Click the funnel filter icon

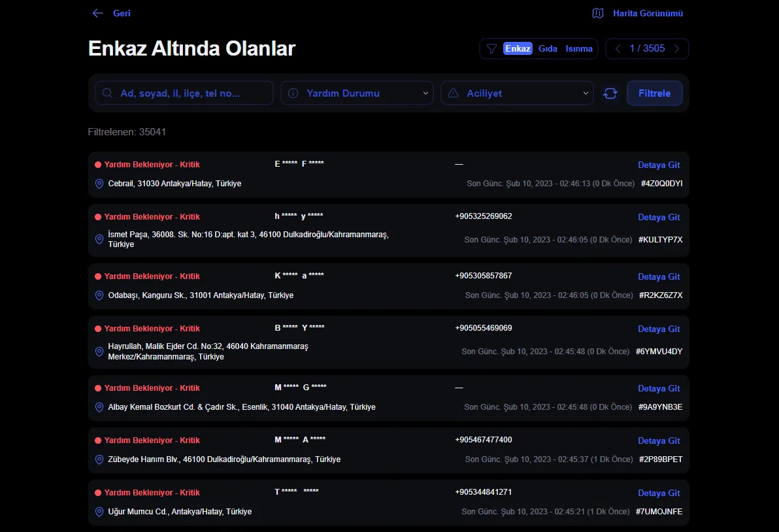click(491, 48)
